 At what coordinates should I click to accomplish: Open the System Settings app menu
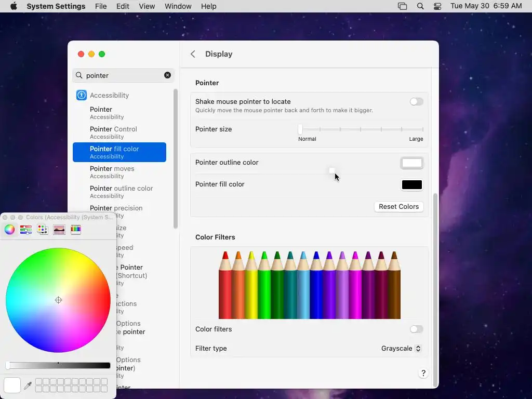click(x=56, y=6)
